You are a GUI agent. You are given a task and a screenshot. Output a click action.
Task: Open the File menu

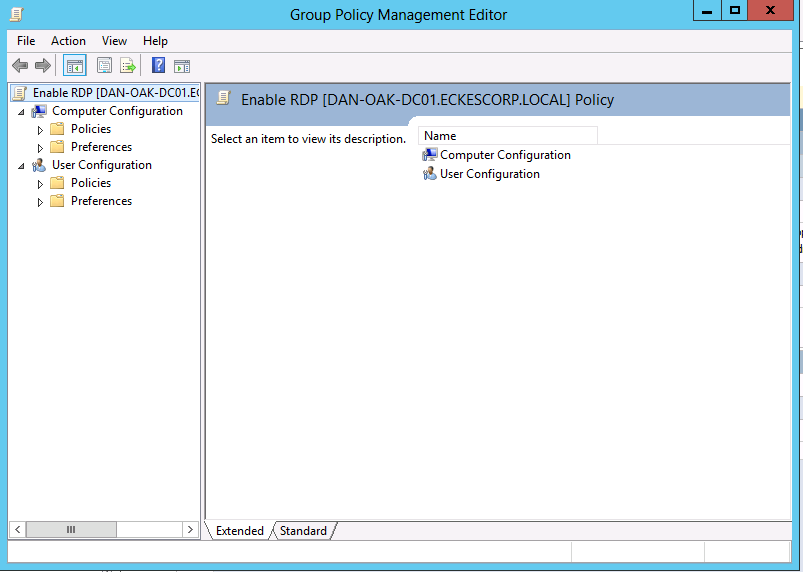(26, 41)
